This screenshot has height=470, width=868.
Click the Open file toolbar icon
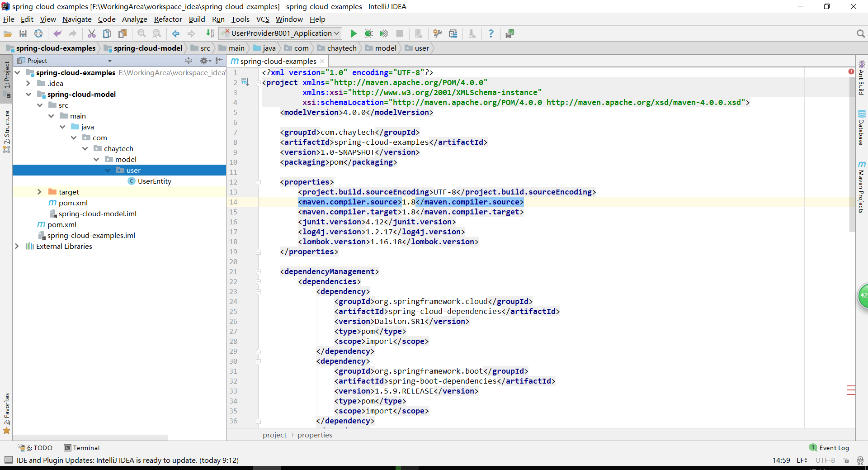click(8, 33)
